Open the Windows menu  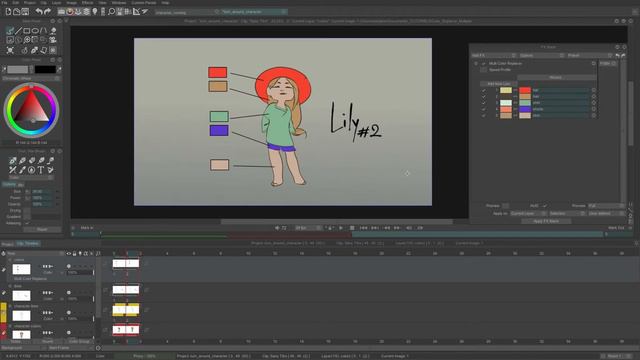(x=119, y=2)
